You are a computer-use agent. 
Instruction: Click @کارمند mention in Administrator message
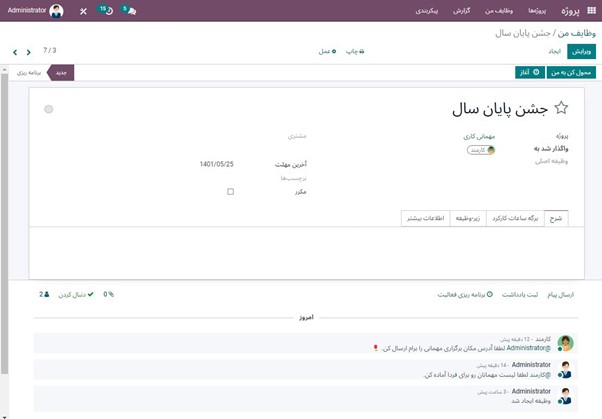point(538,375)
